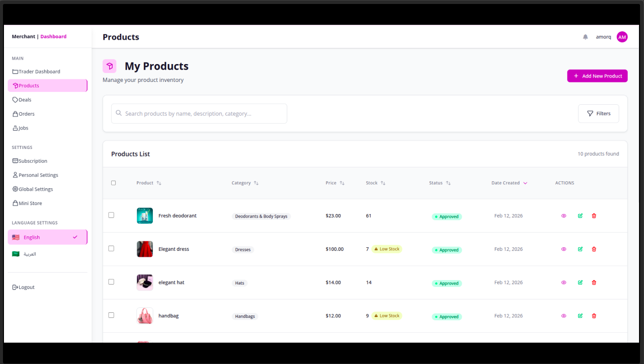Delete the Fresh deodorant product
Screen dimensions: 644x364
coord(594,216)
